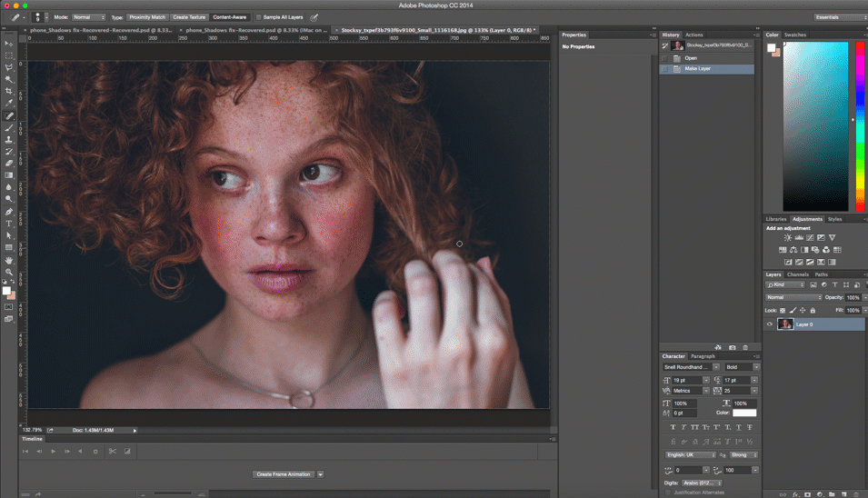The image size is (868, 498).
Task: Click the white text Color swatch
Action: (744, 413)
